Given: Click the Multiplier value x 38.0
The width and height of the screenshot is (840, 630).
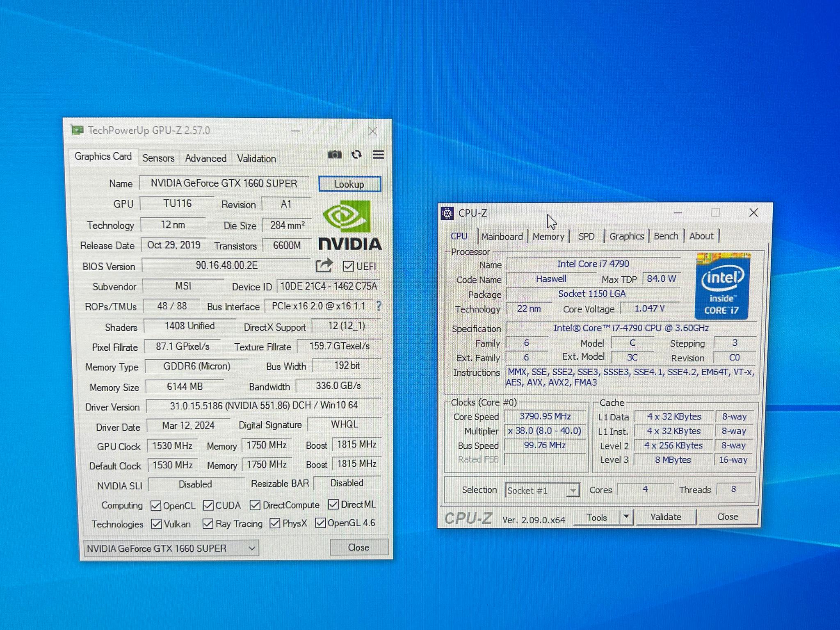Looking at the screenshot, I should (x=545, y=431).
